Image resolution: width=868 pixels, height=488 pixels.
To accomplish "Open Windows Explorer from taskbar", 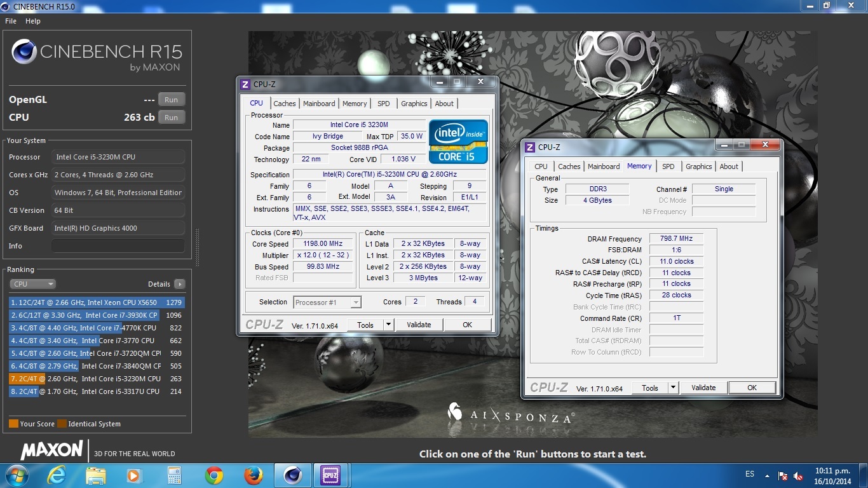I will click(x=96, y=475).
